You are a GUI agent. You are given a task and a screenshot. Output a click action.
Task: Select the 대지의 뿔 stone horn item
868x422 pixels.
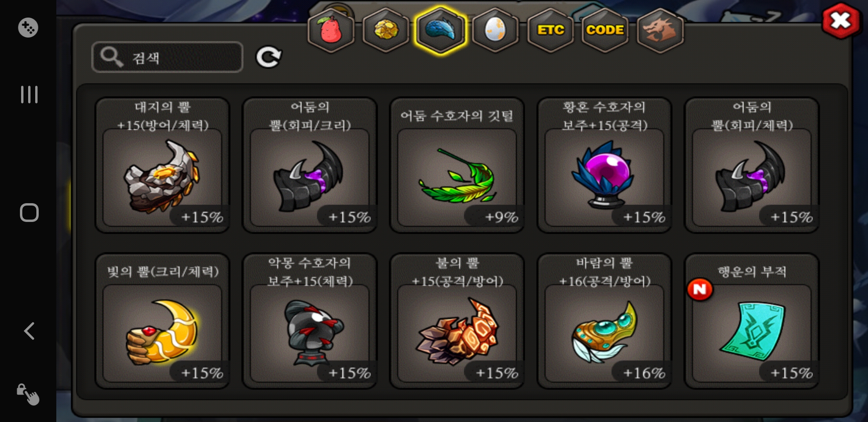pyautogui.click(x=162, y=165)
